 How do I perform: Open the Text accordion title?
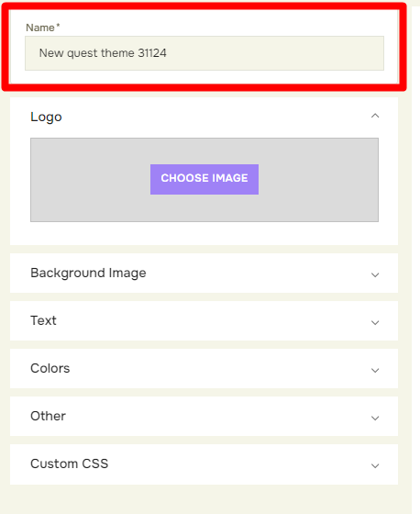(x=43, y=320)
